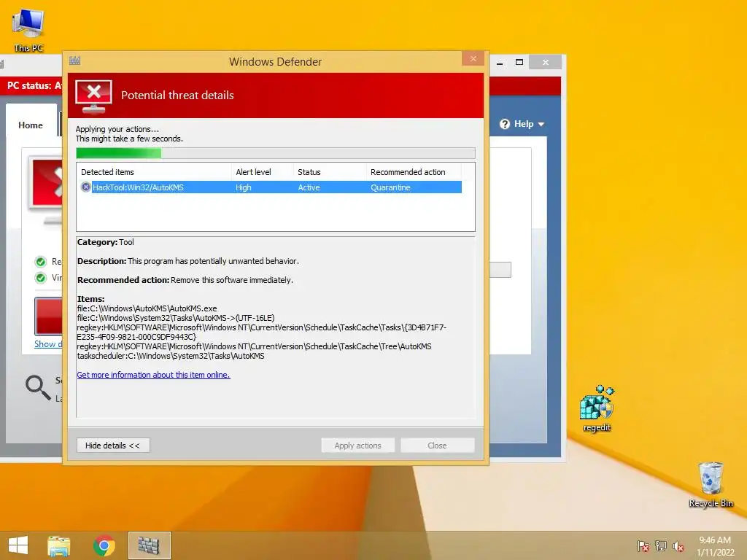Open Get more information online link
Screen dimensions: 747x560
(153, 375)
